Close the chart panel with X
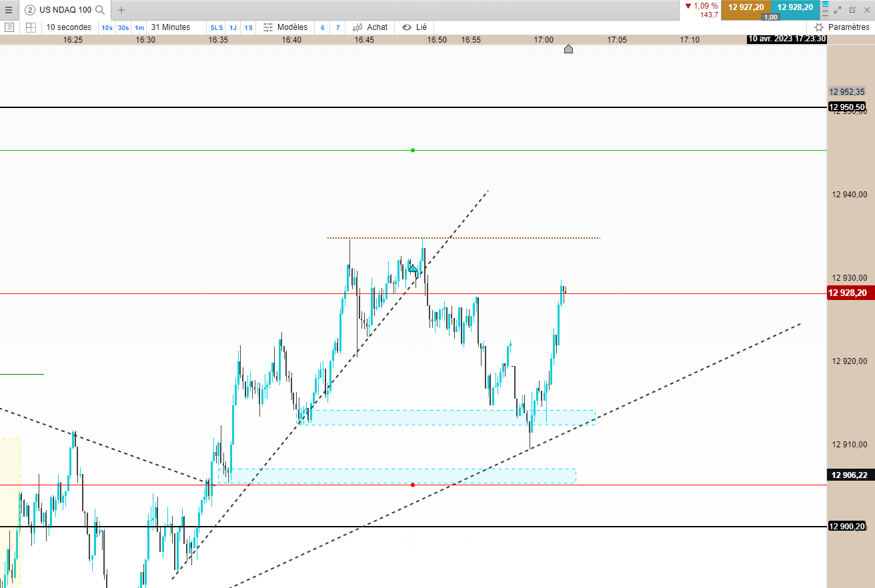Image resolution: width=875 pixels, height=588 pixels. (x=867, y=10)
